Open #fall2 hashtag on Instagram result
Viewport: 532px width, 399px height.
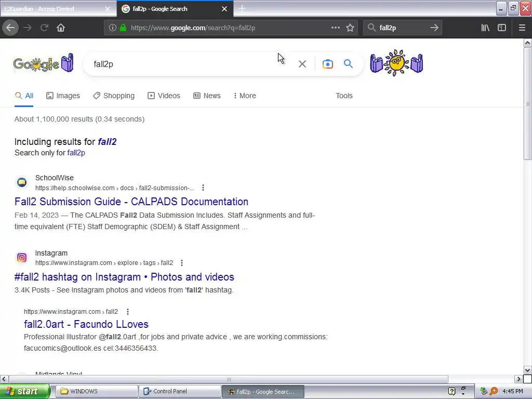(x=124, y=277)
